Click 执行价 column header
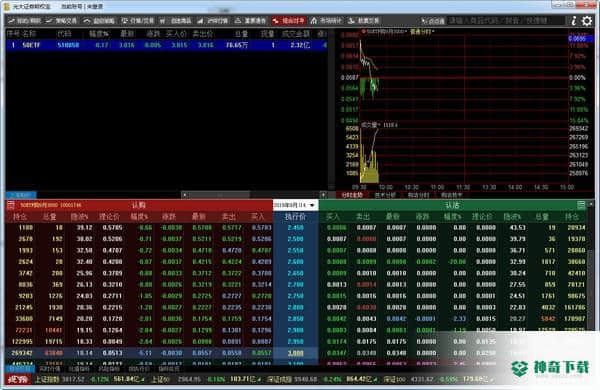 pos(295,217)
